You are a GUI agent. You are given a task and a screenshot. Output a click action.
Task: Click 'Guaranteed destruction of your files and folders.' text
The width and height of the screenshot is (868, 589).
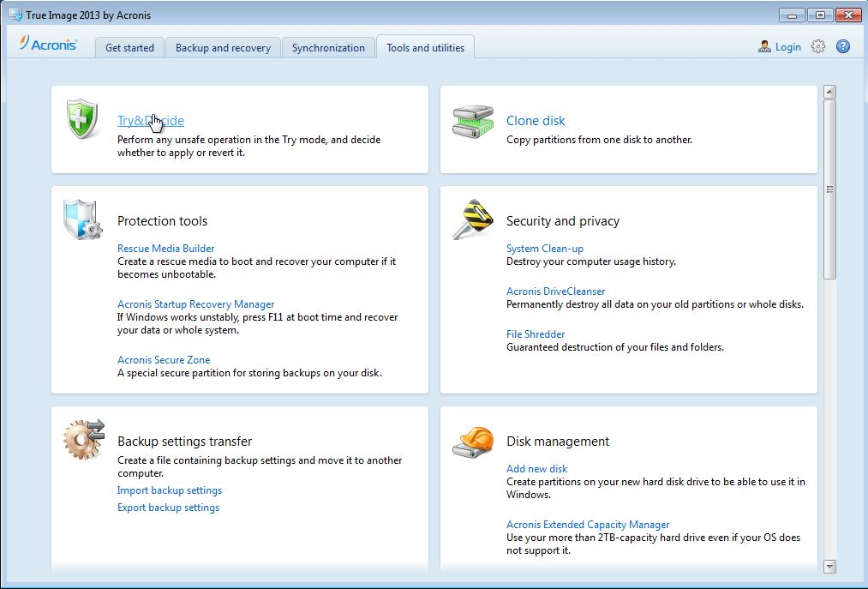614,347
